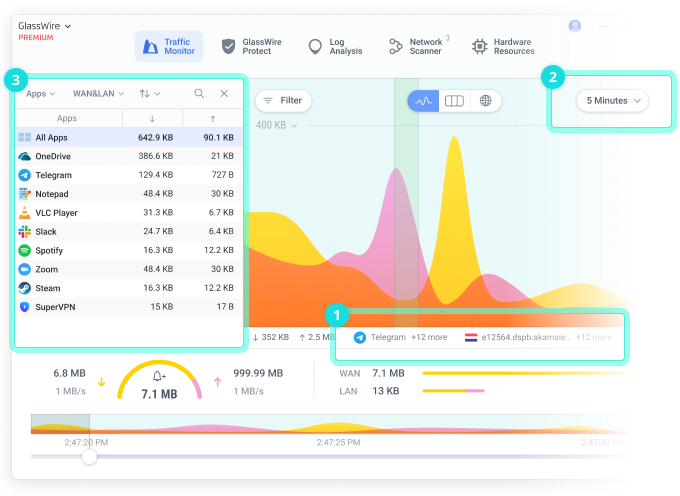Click the timeline slider handle
680x496 pixels.
coord(89,457)
